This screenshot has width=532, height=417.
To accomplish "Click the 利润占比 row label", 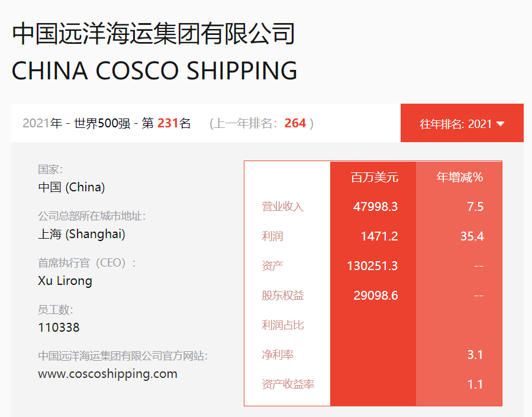I will pyautogui.click(x=283, y=325).
